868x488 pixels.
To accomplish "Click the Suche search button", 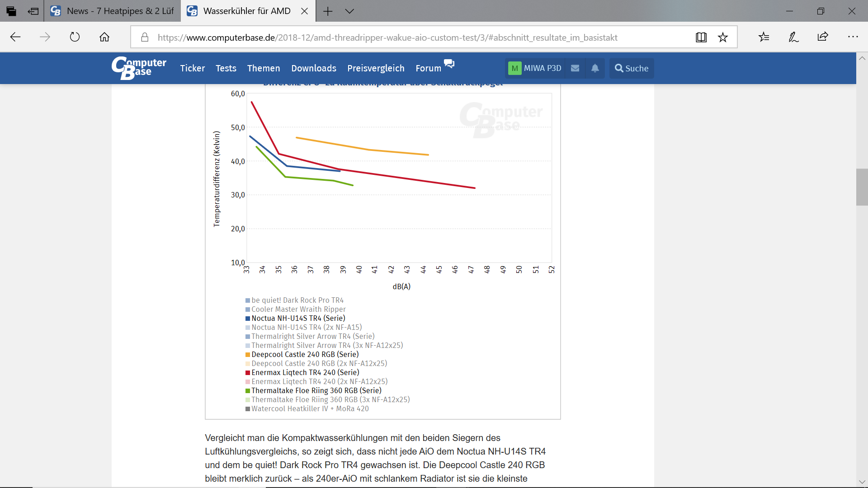I will point(632,68).
